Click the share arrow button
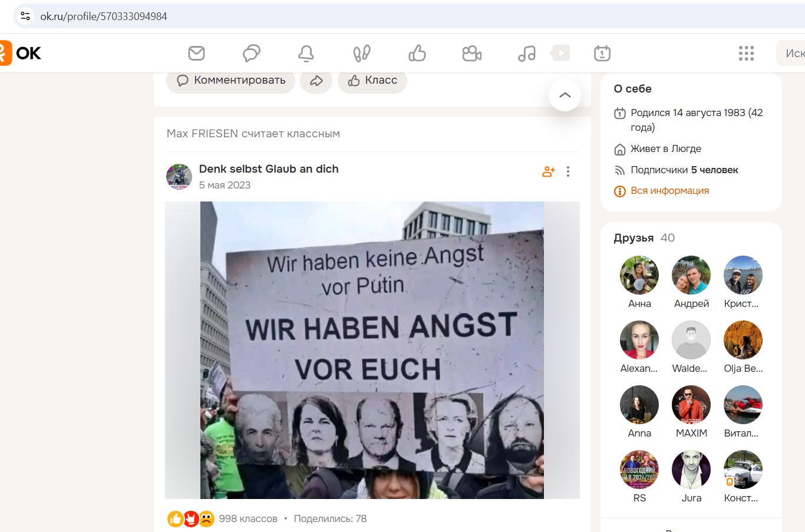This screenshot has width=805, height=532. (316, 81)
